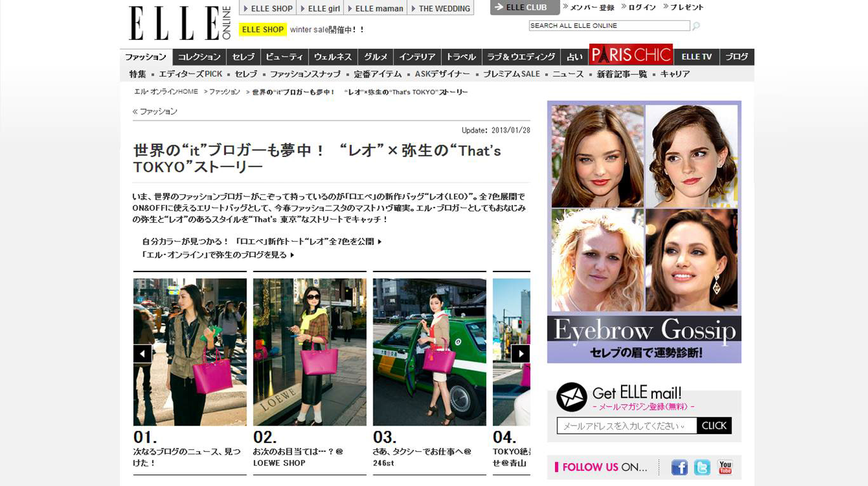Select the コレクション tab
Screen dimensions: 868x486
(x=199, y=57)
